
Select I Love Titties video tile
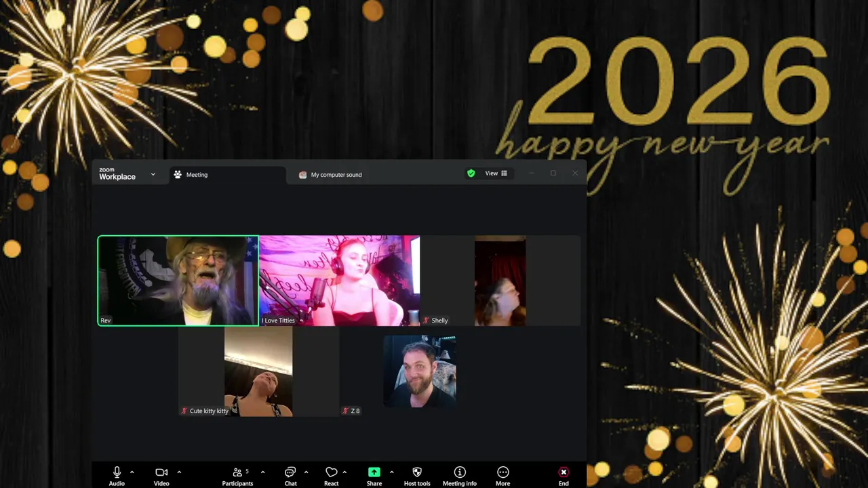339,281
